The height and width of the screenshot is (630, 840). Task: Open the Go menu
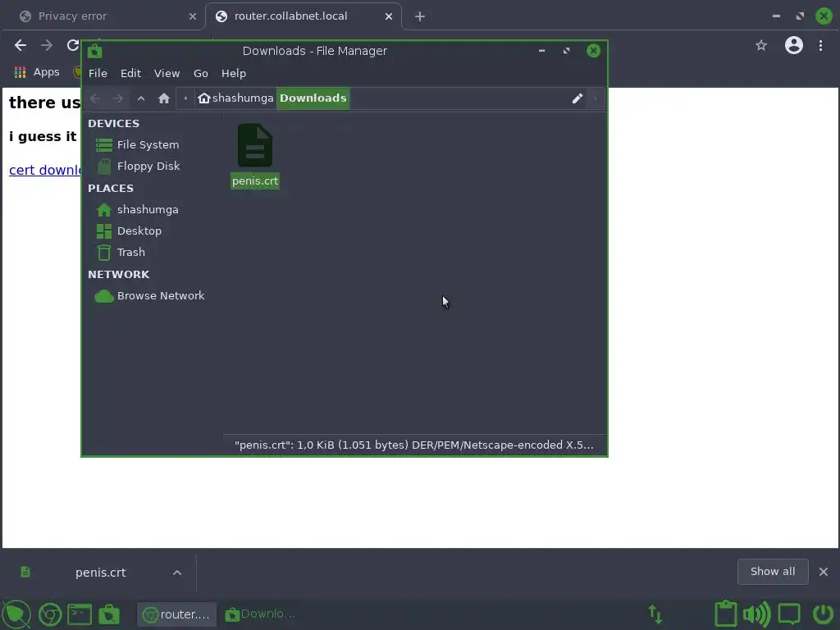pyautogui.click(x=200, y=73)
